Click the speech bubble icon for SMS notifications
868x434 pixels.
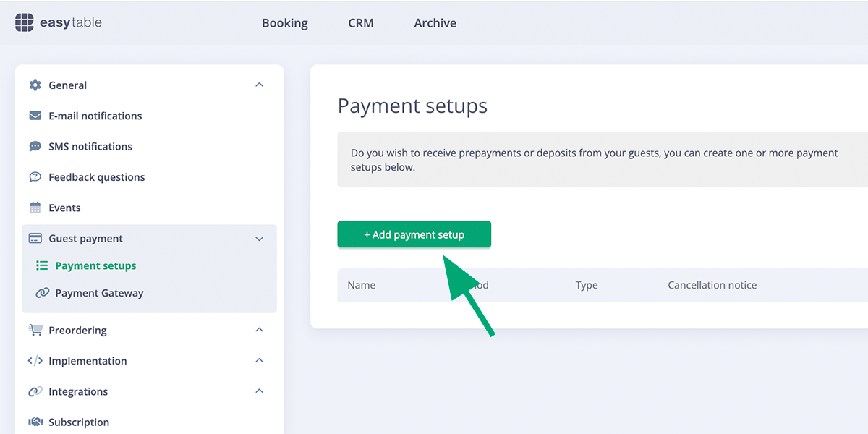pos(34,146)
